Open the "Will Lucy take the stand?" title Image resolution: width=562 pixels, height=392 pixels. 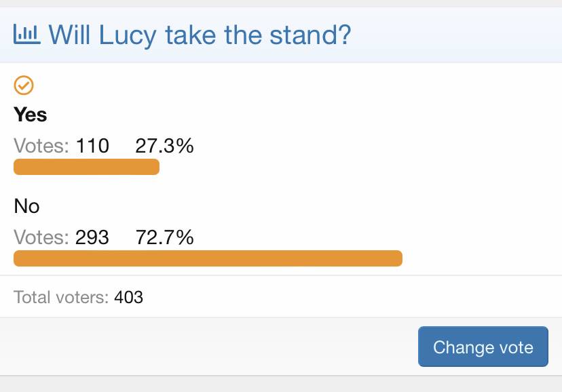point(200,35)
